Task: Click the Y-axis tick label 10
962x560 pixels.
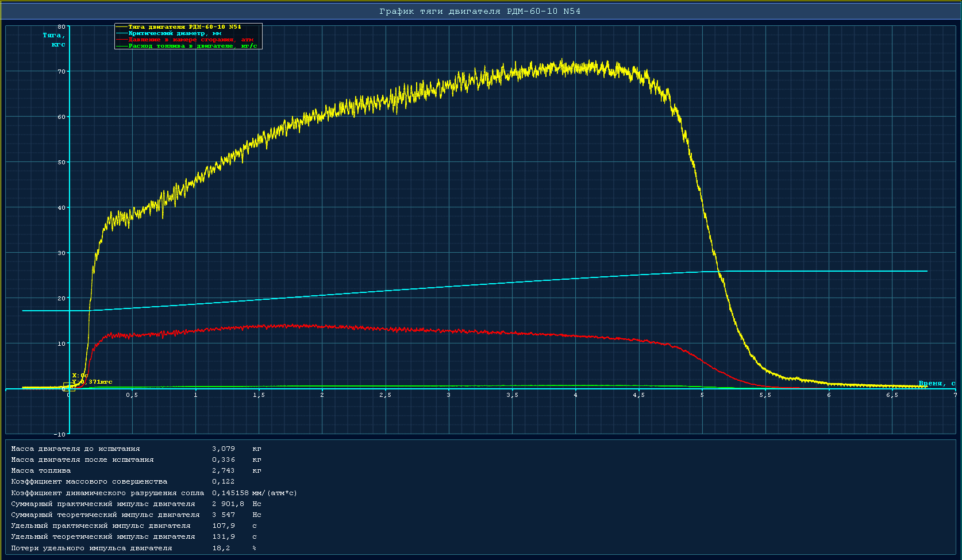Action: [62, 344]
